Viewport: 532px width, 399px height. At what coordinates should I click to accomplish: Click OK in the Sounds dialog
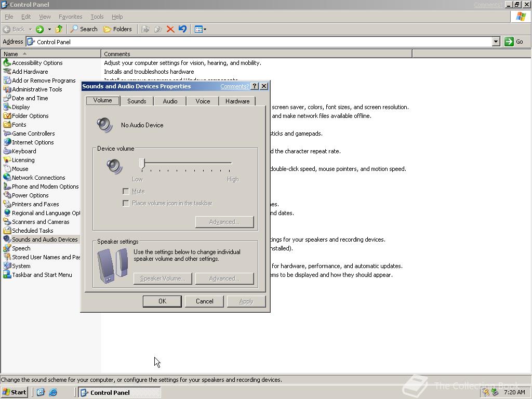click(162, 301)
